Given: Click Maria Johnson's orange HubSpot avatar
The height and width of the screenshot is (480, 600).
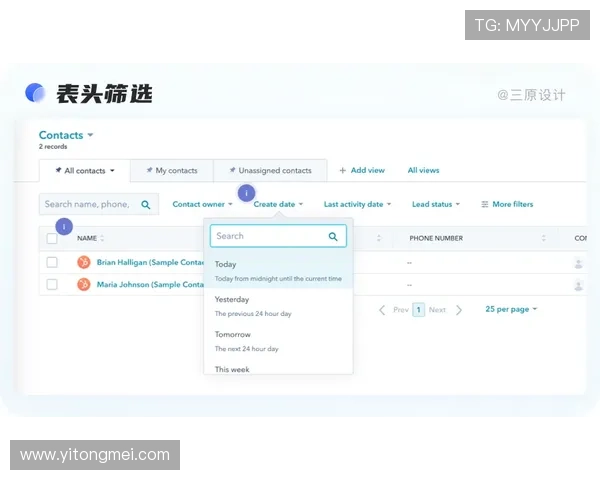Looking at the screenshot, I should click(84, 284).
